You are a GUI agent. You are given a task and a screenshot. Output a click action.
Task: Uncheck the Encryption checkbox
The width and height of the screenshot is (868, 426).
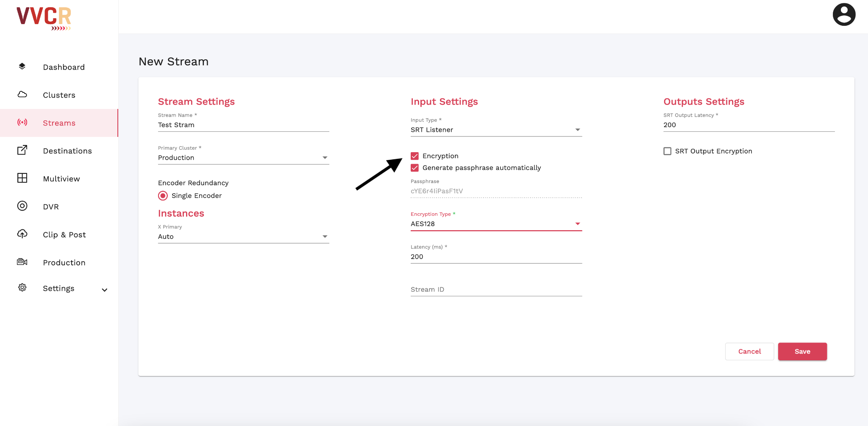415,156
